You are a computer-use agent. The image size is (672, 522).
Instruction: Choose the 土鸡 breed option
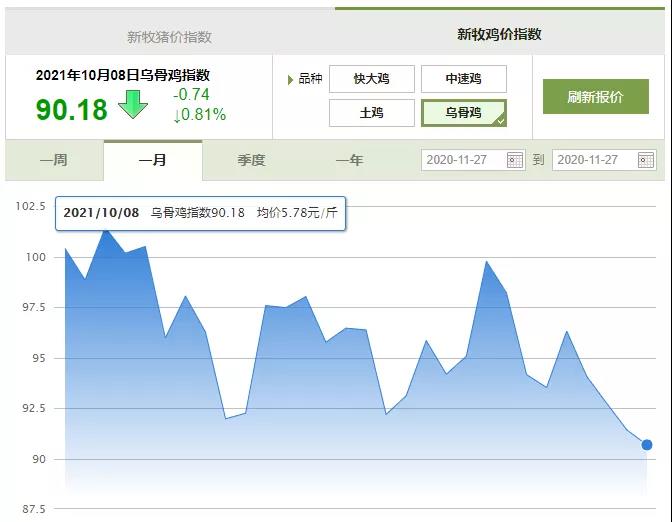click(372, 113)
